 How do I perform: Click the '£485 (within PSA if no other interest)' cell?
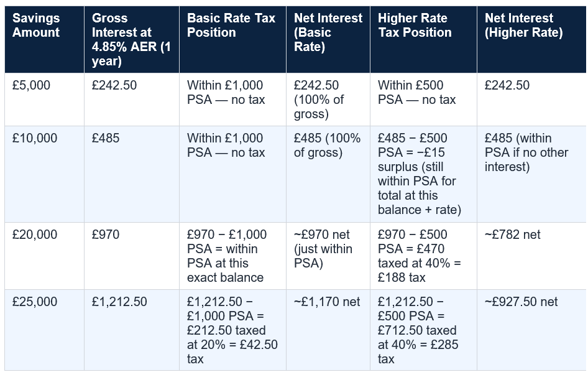[531, 174]
